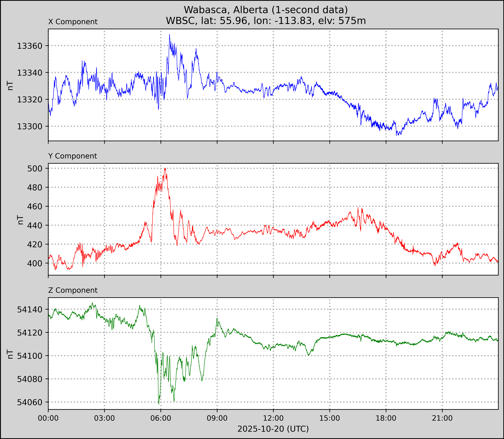Click the 13300 tick label on X plot

tap(30, 126)
